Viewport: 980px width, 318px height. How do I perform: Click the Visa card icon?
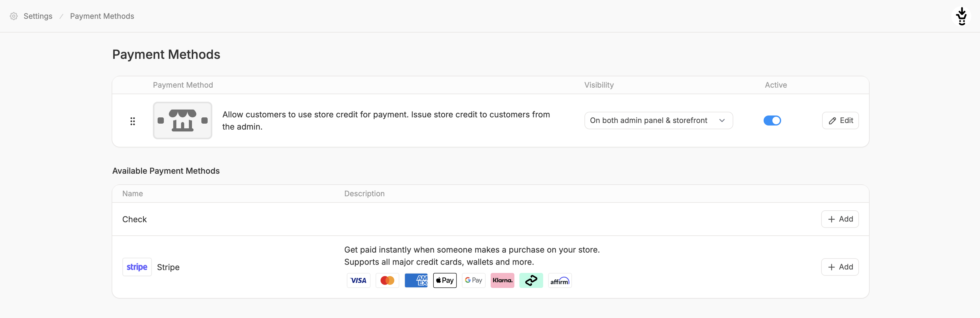coord(358,281)
